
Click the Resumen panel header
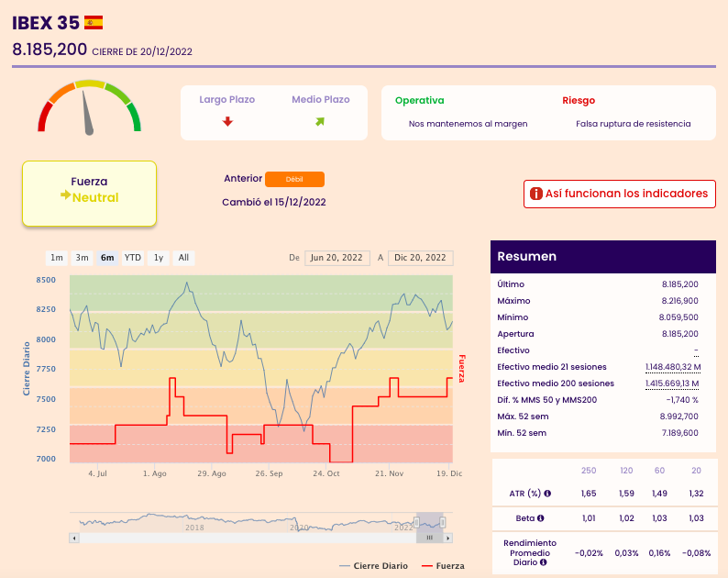pos(603,257)
